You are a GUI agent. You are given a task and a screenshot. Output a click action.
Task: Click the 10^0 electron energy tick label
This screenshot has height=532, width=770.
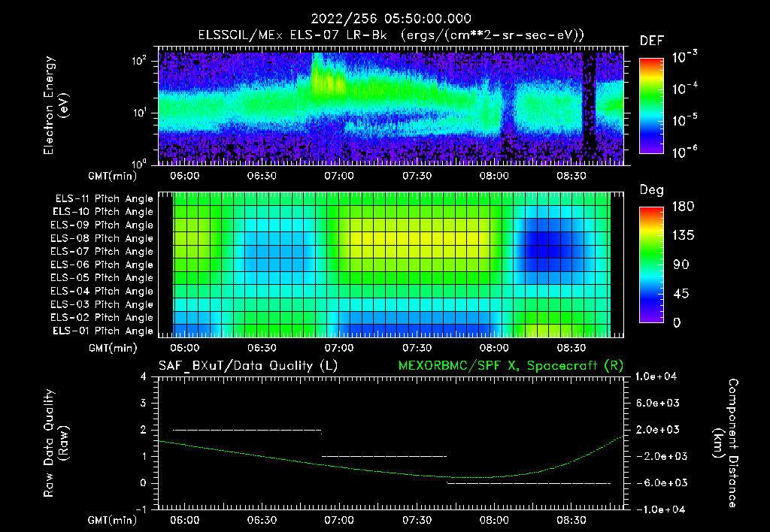pos(139,163)
